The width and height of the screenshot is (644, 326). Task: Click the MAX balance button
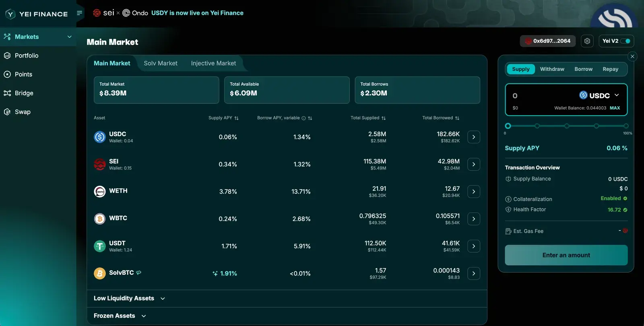tap(615, 108)
